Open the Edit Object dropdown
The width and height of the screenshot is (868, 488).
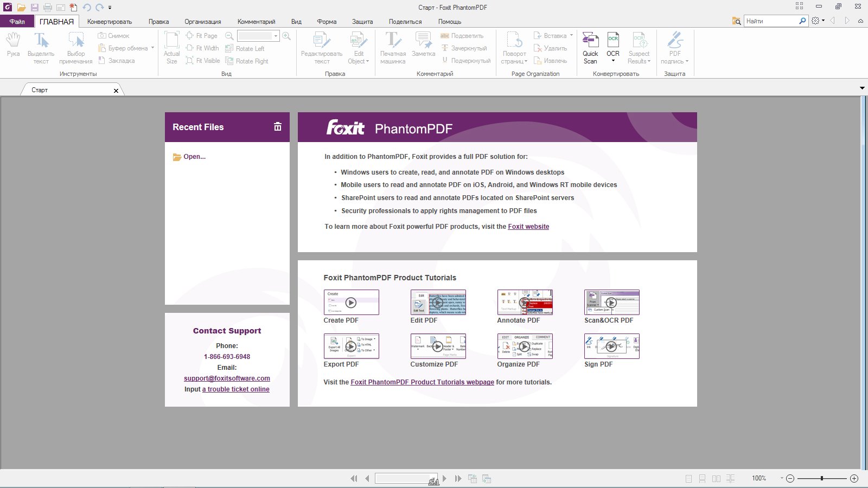359,48
